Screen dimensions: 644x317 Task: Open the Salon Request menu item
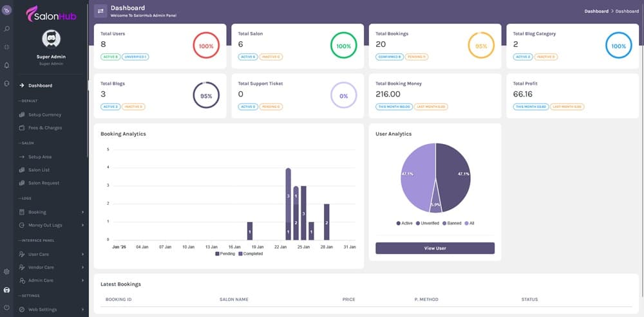[44, 183]
